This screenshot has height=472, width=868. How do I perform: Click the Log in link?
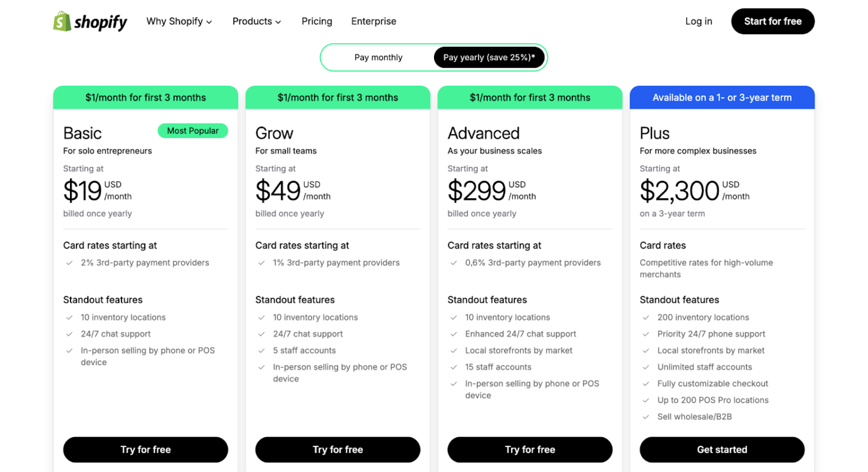click(x=698, y=21)
